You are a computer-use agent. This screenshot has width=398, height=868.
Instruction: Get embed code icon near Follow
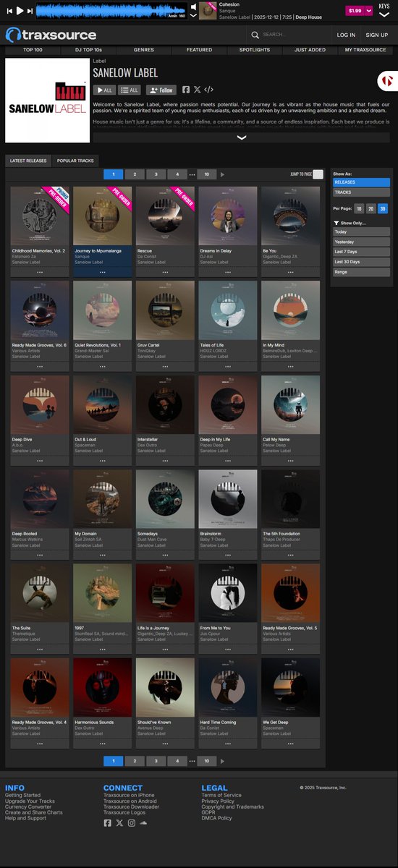point(208,90)
